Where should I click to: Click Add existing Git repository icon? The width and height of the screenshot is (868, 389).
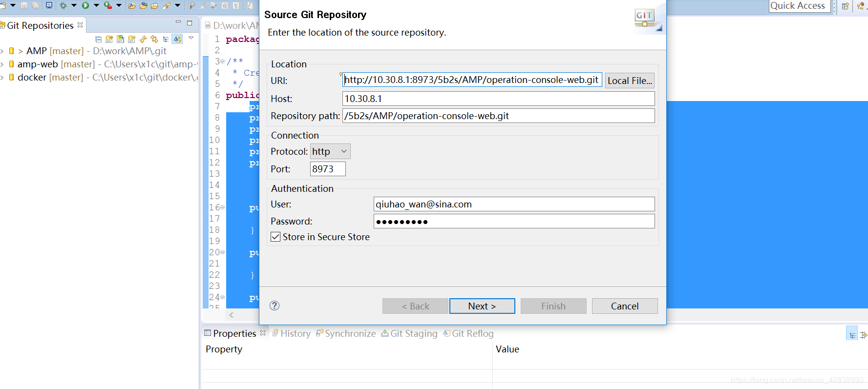pos(109,39)
